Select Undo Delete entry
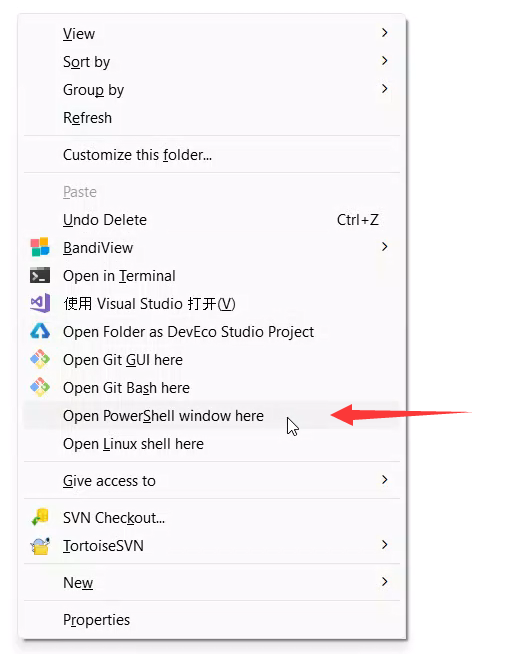This screenshot has height=654, width=510. click(x=212, y=220)
